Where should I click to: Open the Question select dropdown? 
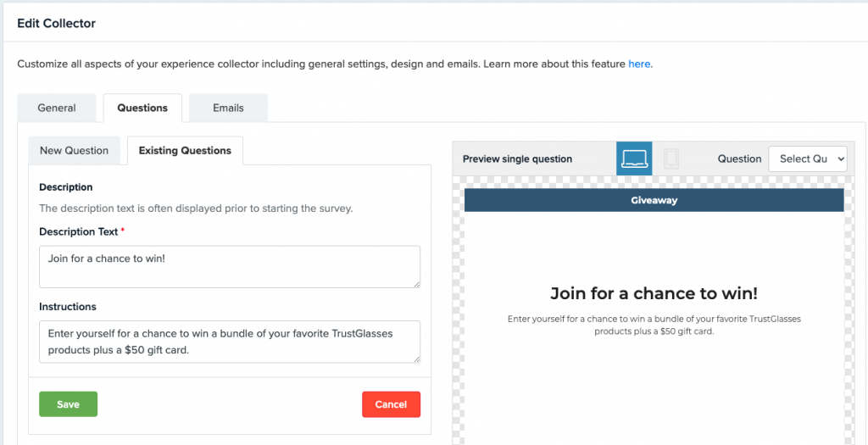click(807, 159)
